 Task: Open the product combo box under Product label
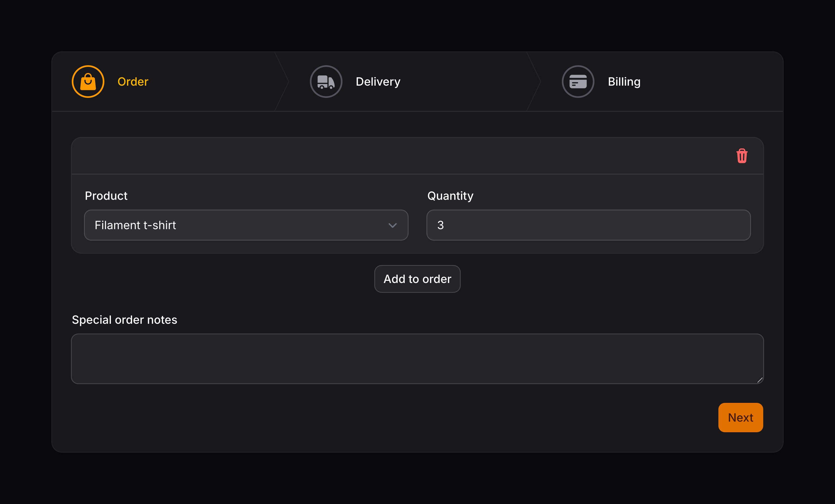tap(246, 225)
